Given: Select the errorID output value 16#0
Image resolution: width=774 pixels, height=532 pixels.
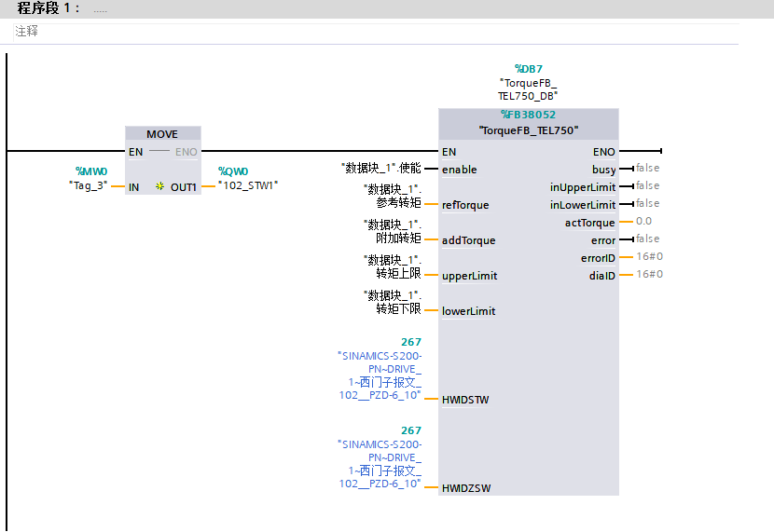Looking at the screenshot, I should tap(649, 257).
